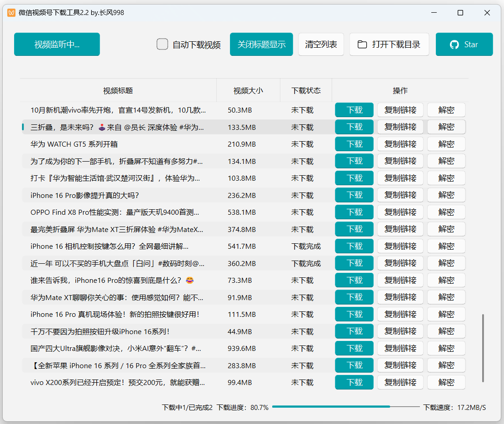Decrypt the OPPO Find X8 Pro video
This screenshot has width=504, height=424.
[446, 212]
